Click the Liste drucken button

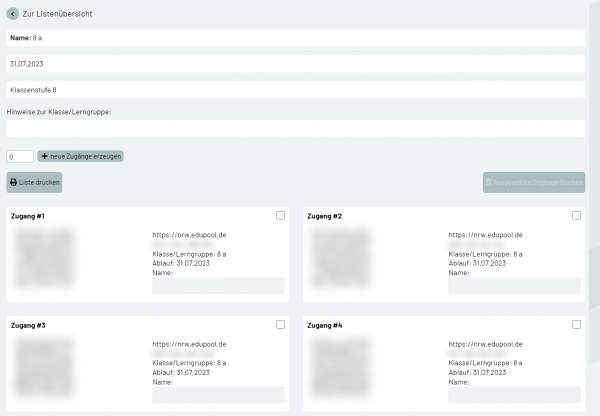click(34, 183)
